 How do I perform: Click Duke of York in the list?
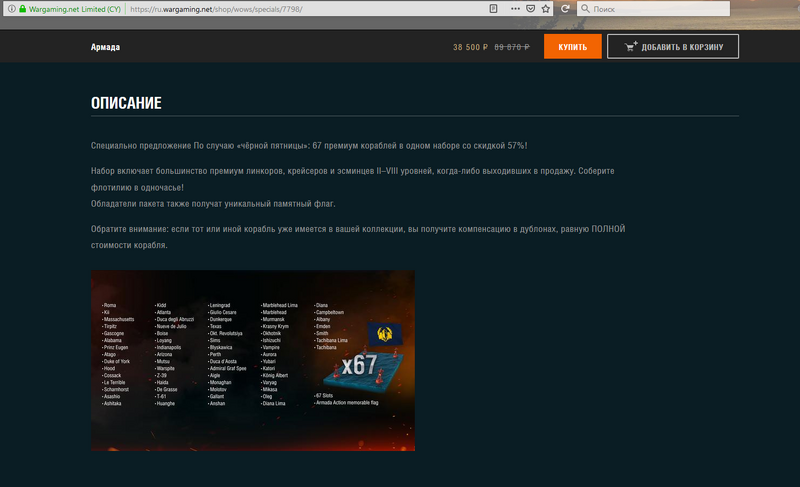[x=116, y=362]
